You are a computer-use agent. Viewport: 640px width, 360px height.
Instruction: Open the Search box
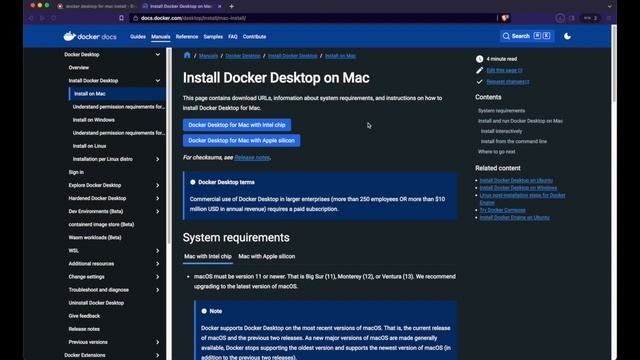(527, 36)
